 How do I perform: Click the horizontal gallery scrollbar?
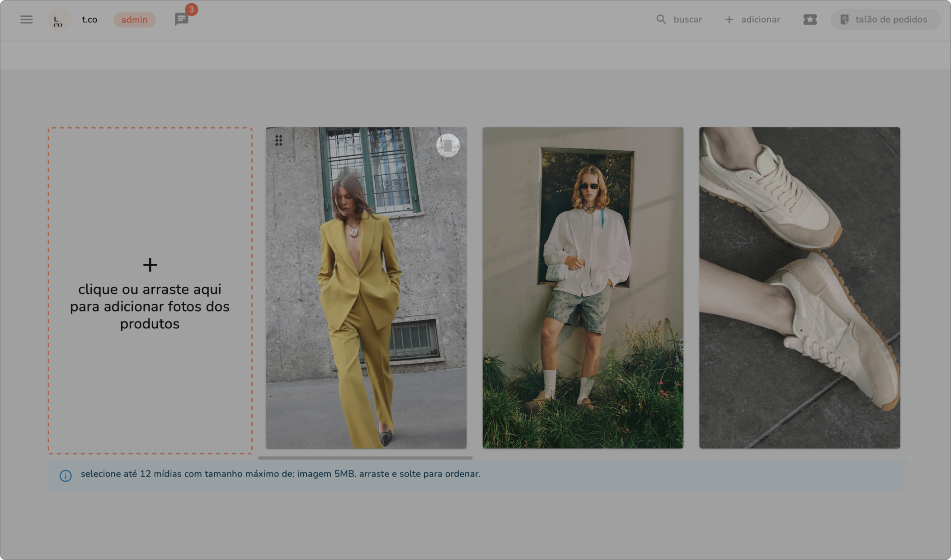coord(365,458)
